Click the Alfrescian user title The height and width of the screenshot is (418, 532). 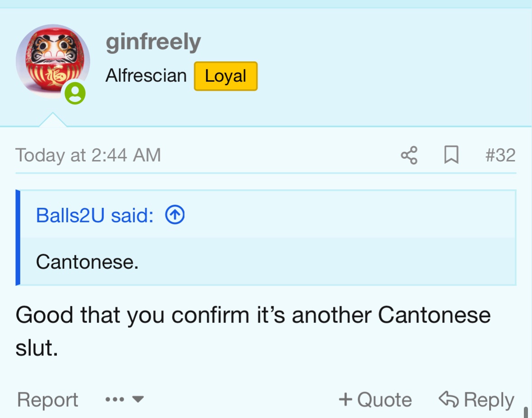[x=146, y=75]
